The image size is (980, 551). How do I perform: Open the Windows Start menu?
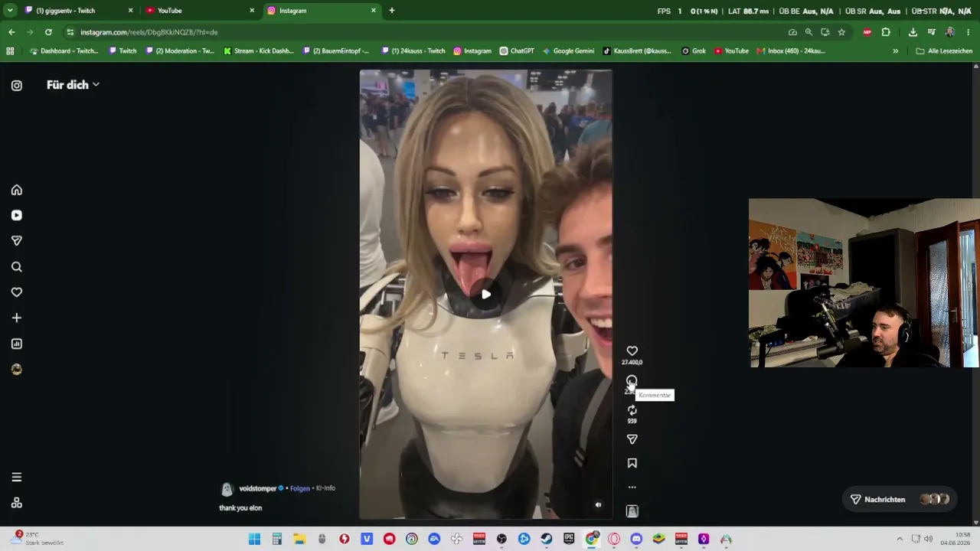254,539
